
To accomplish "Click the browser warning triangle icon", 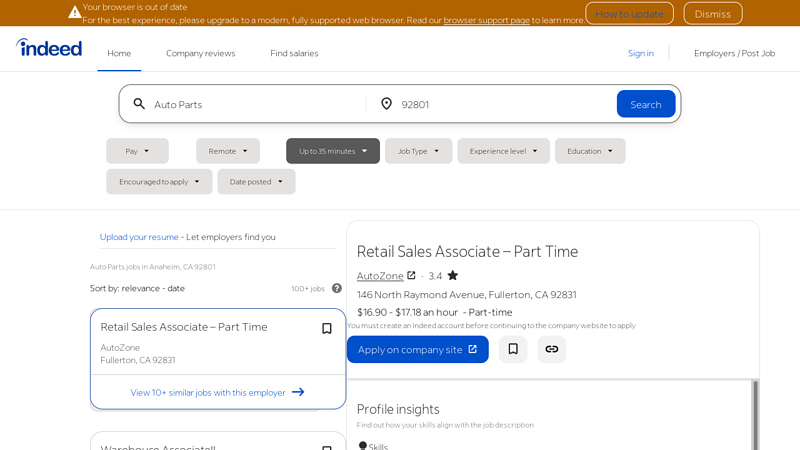I will (x=75, y=12).
